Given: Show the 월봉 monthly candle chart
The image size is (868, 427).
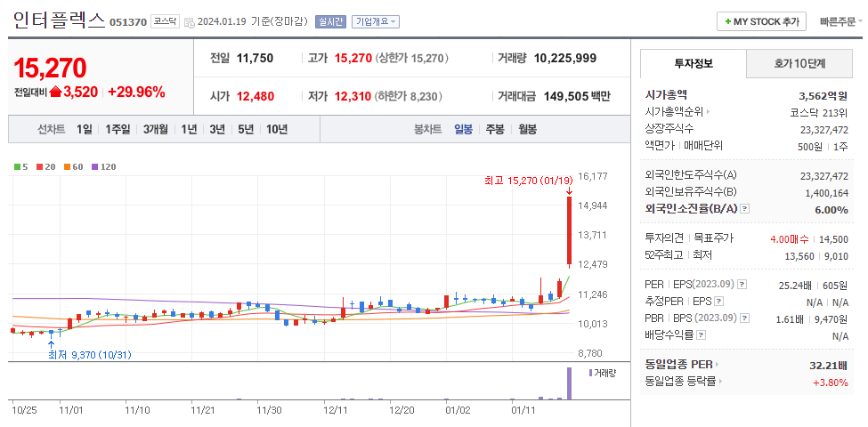Looking at the screenshot, I should point(528,129).
